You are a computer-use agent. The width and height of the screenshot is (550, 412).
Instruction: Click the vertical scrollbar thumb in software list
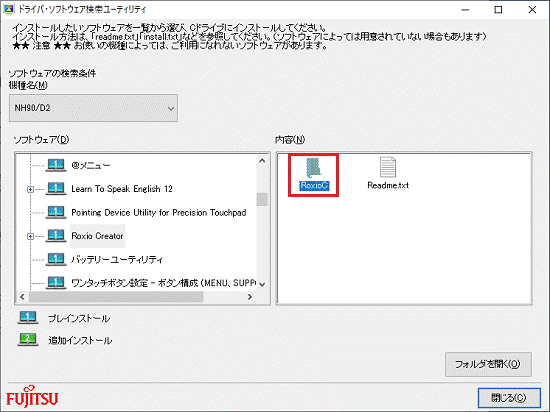tap(262, 199)
